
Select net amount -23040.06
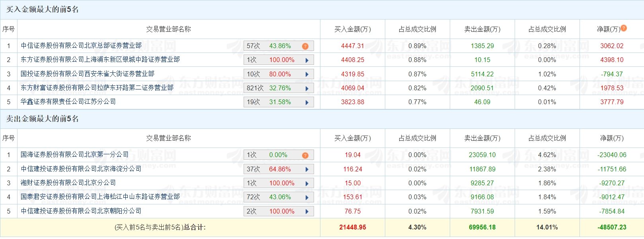coord(612,155)
